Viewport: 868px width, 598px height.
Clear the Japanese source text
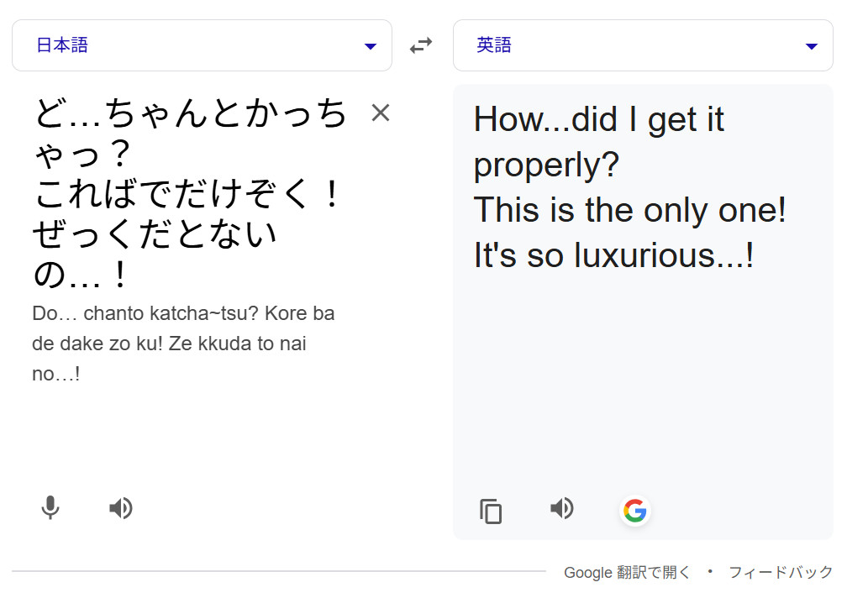coord(381,113)
